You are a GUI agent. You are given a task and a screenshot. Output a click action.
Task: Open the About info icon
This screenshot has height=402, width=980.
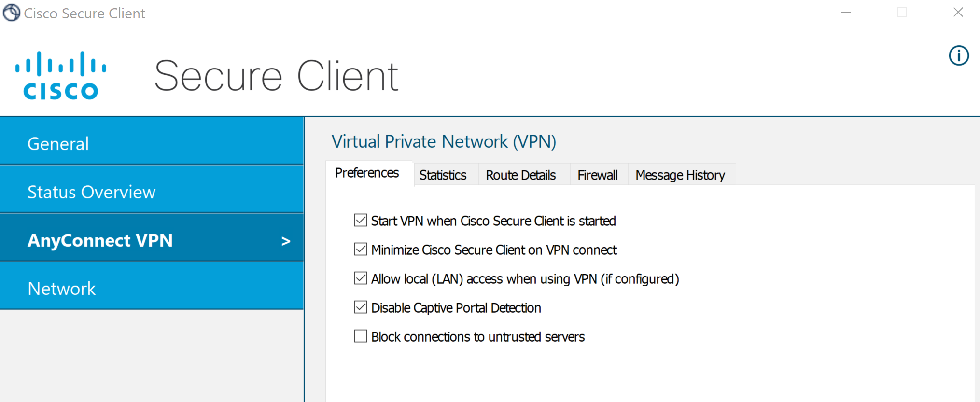958,55
